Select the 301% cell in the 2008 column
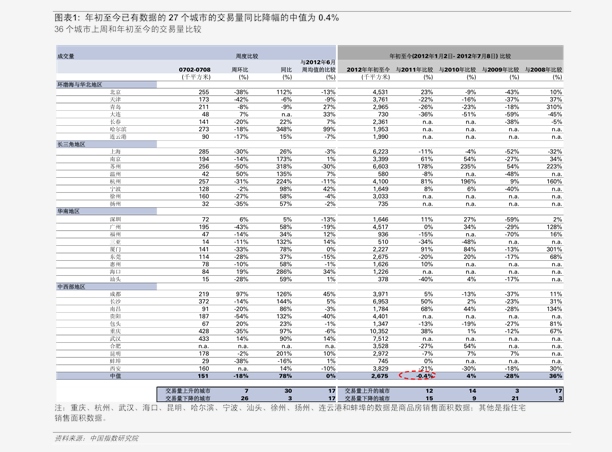The image size is (612, 452). tap(554, 249)
